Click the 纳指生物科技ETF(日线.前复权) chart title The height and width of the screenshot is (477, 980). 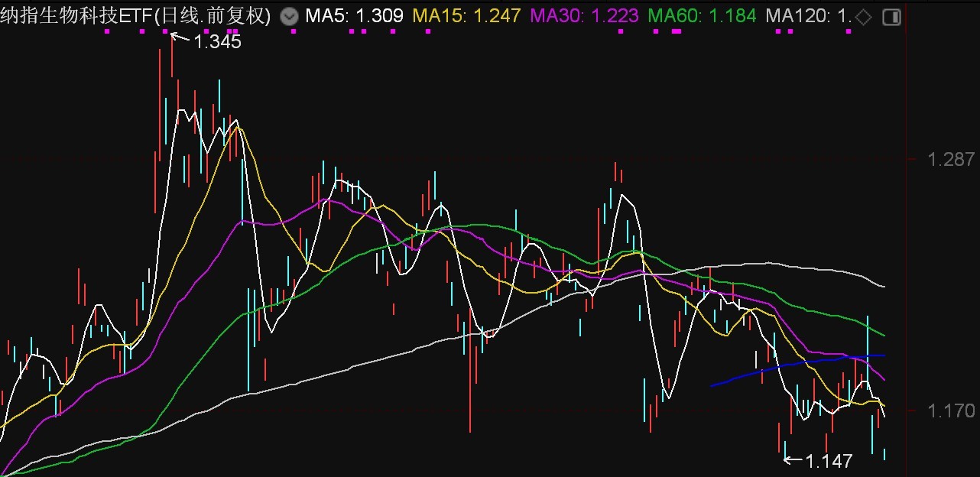[x=136, y=16]
